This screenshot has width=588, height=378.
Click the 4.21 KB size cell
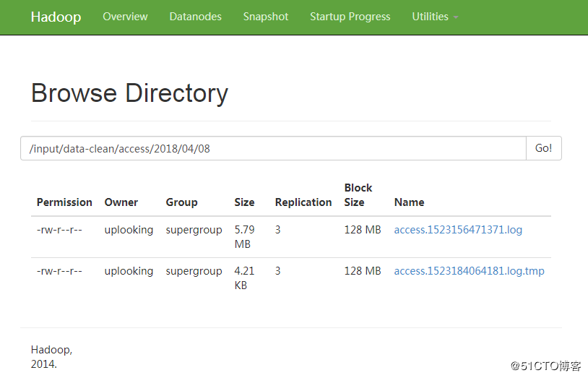click(244, 278)
